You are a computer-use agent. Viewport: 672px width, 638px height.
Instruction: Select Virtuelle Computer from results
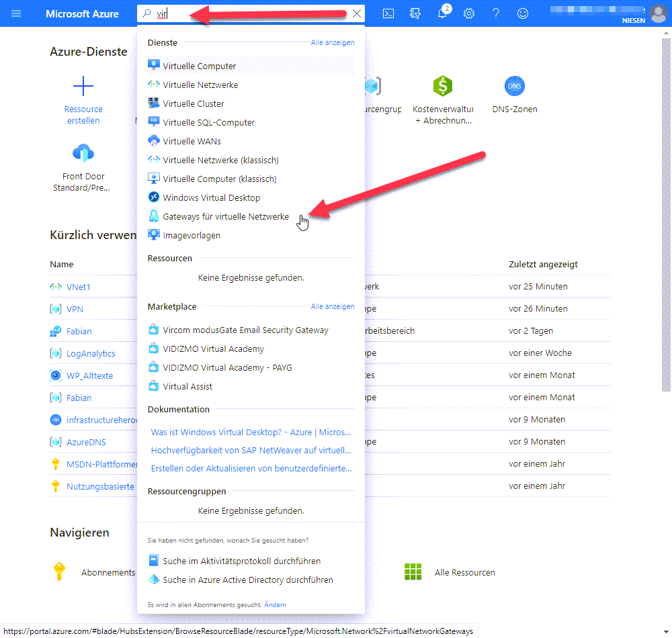[x=251, y=66]
